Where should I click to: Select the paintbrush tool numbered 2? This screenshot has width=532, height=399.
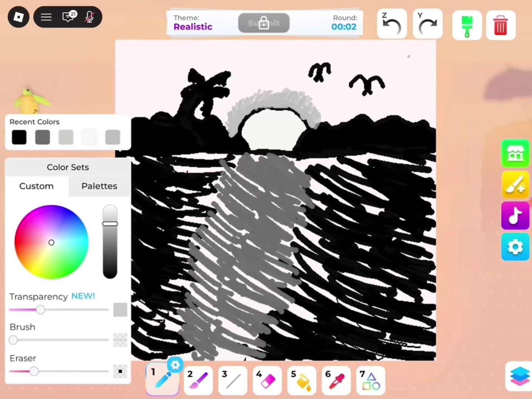pos(198,381)
